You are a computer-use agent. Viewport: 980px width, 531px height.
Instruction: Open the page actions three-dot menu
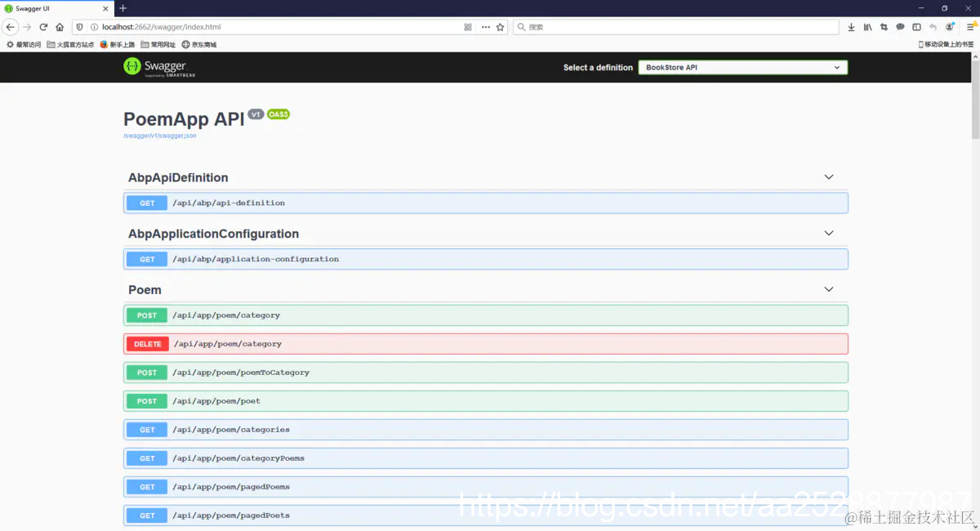point(485,27)
